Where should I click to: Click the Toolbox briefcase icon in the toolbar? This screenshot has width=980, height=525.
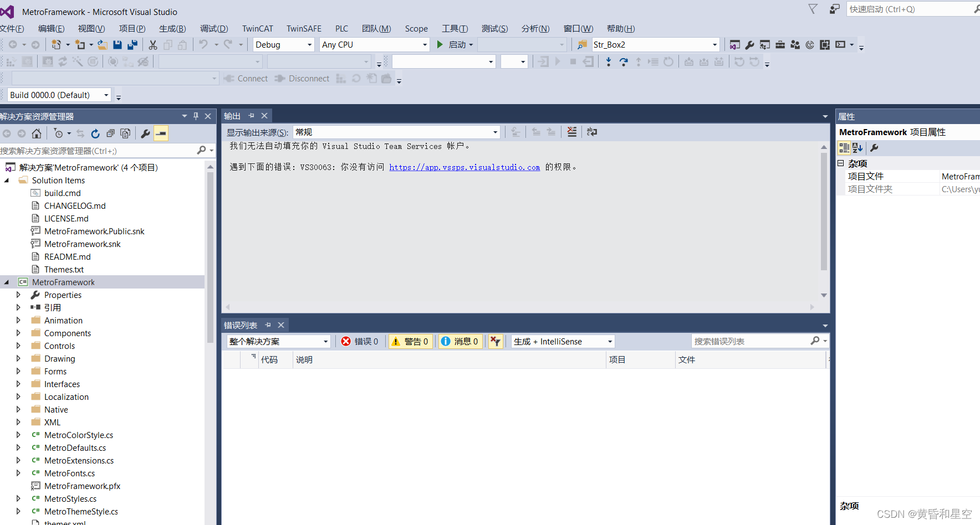780,45
